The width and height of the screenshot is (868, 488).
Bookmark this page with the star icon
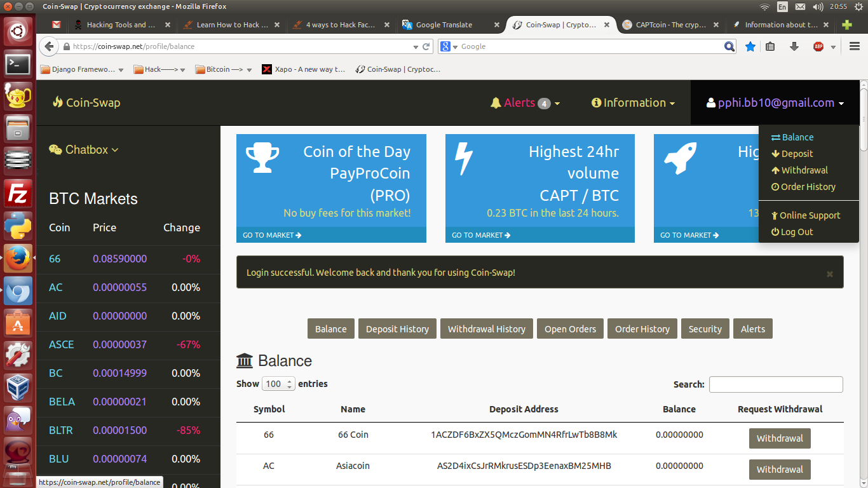click(x=750, y=46)
